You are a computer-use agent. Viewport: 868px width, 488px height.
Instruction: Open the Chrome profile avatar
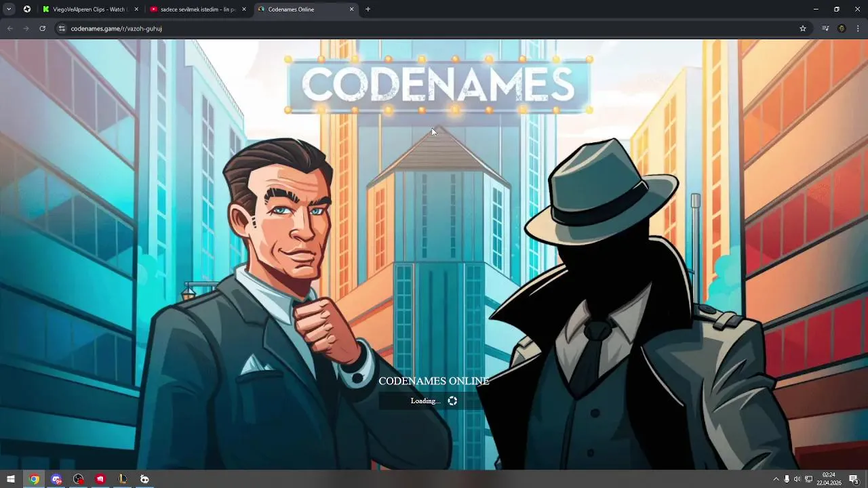pyautogui.click(x=842, y=28)
